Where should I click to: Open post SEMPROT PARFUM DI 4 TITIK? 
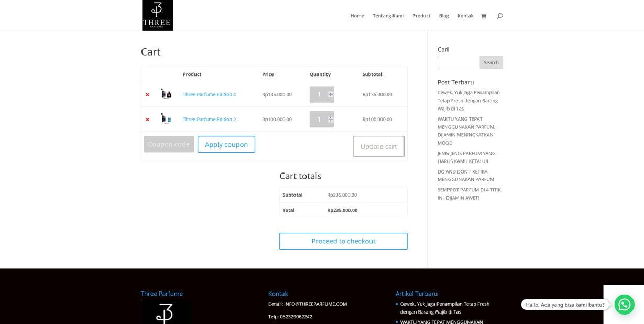point(469,193)
